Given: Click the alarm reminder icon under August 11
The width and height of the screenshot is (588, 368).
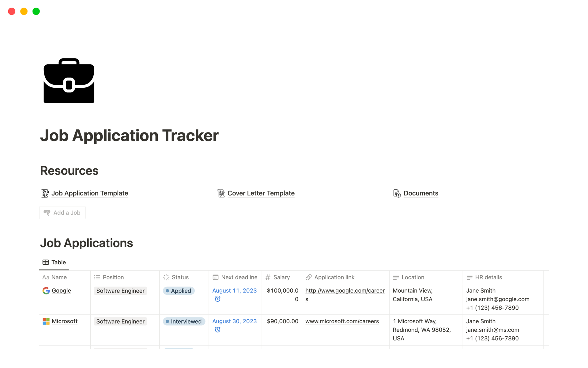Looking at the screenshot, I should point(217,299).
